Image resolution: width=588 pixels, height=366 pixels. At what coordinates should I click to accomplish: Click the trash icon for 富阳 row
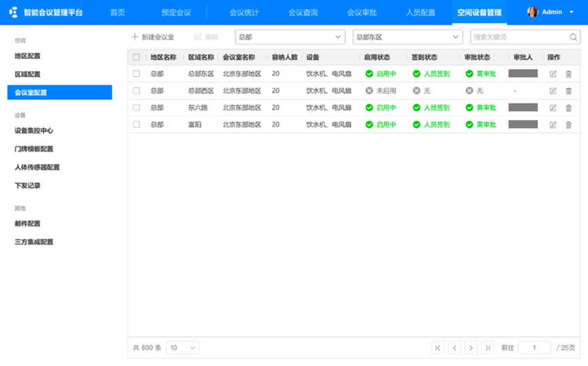click(569, 125)
